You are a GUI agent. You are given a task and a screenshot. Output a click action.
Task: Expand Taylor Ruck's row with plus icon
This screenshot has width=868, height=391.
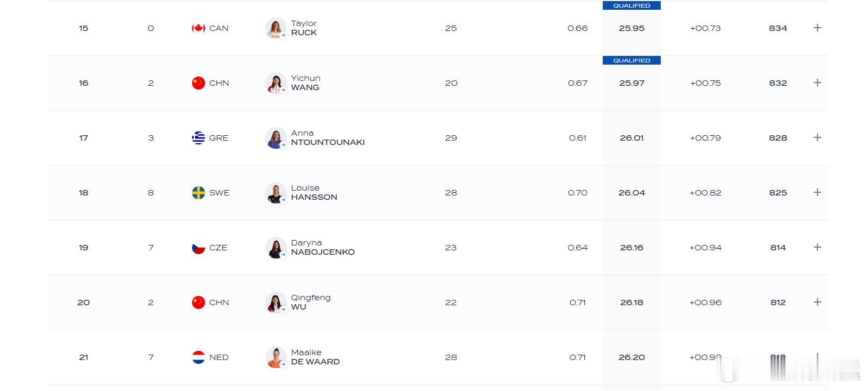click(x=818, y=28)
